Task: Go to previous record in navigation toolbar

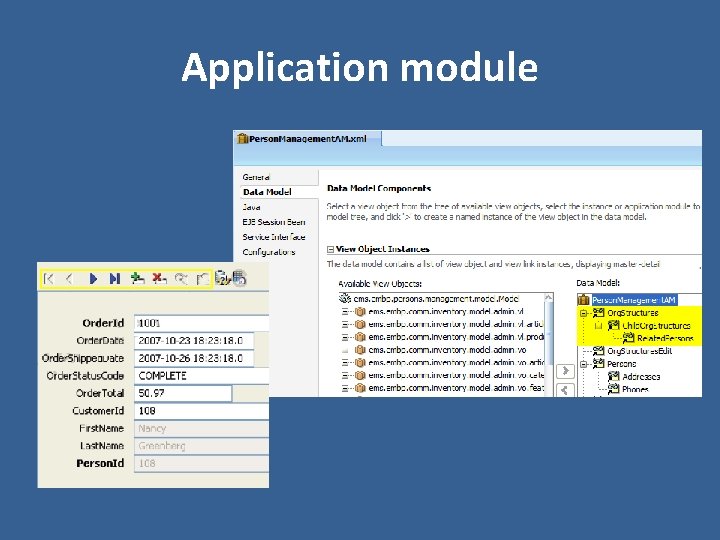Action: click(x=69, y=279)
